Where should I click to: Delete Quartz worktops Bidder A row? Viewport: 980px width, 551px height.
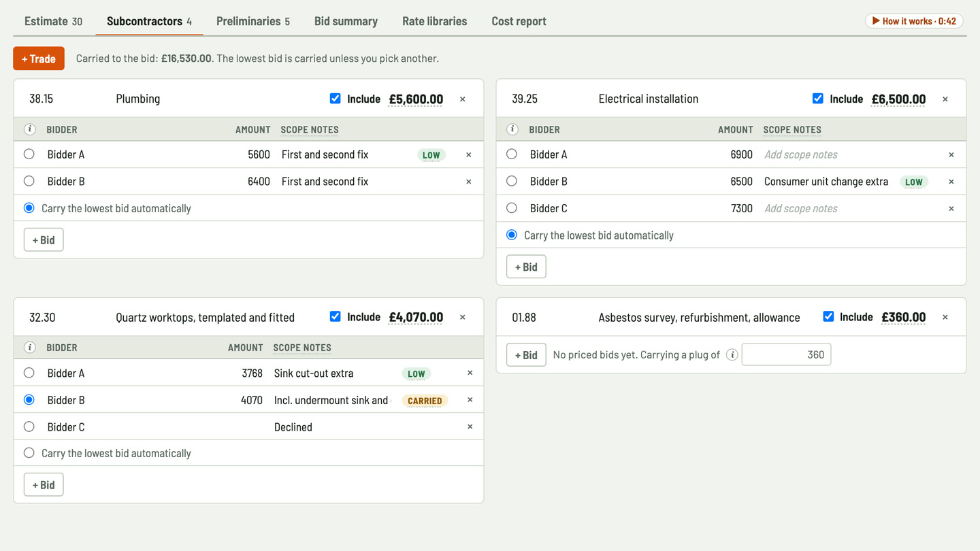tap(470, 373)
